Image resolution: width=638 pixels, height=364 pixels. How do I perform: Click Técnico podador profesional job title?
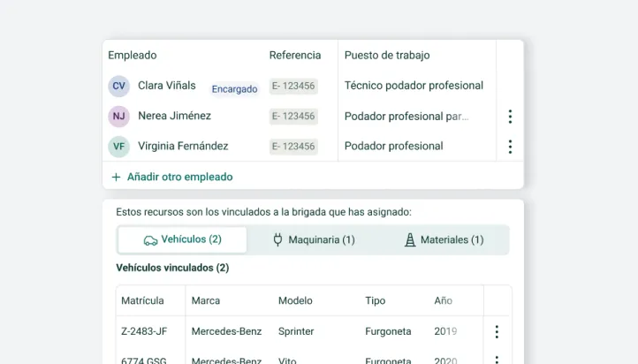pos(414,86)
